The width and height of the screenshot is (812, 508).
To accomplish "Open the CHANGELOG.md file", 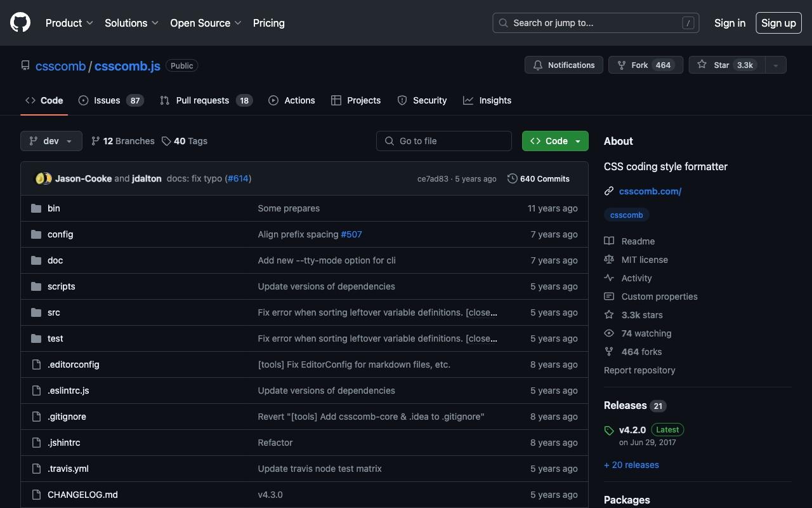I will pyautogui.click(x=82, y=495).
